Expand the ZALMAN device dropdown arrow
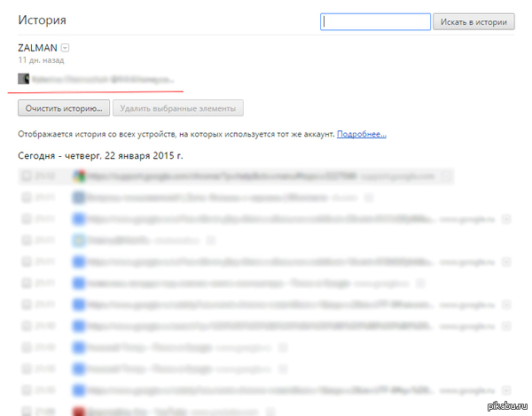The image size is (532, 416). coord(65,48)
